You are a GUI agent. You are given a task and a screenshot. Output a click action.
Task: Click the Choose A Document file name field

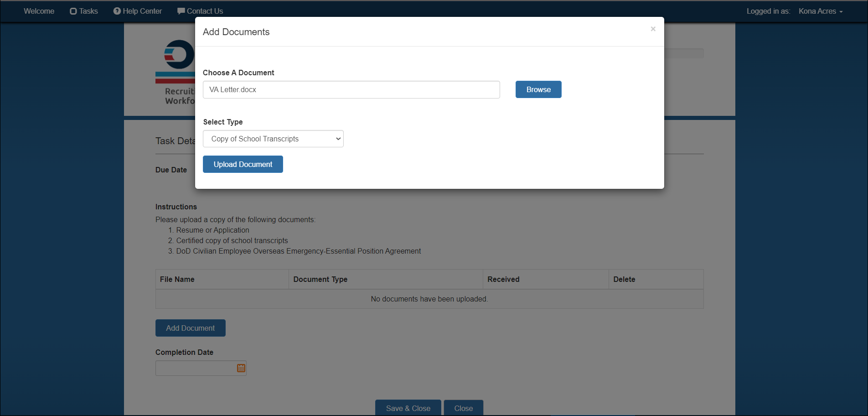tap(351, 89)
